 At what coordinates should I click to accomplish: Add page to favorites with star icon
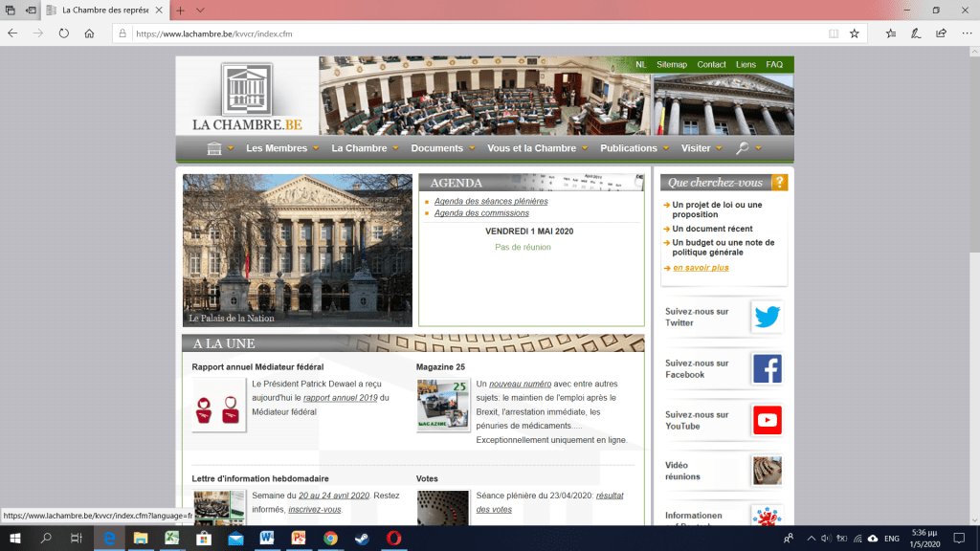point(854,33)
